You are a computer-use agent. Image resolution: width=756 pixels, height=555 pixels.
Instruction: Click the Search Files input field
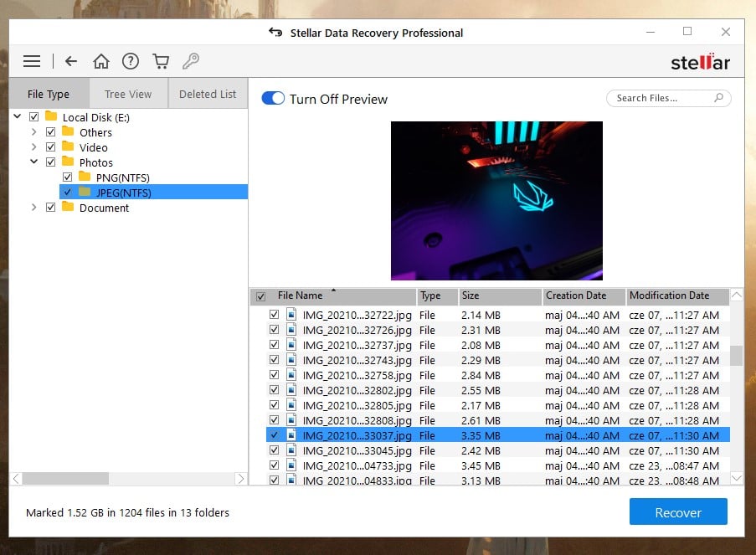pos(668,98)
